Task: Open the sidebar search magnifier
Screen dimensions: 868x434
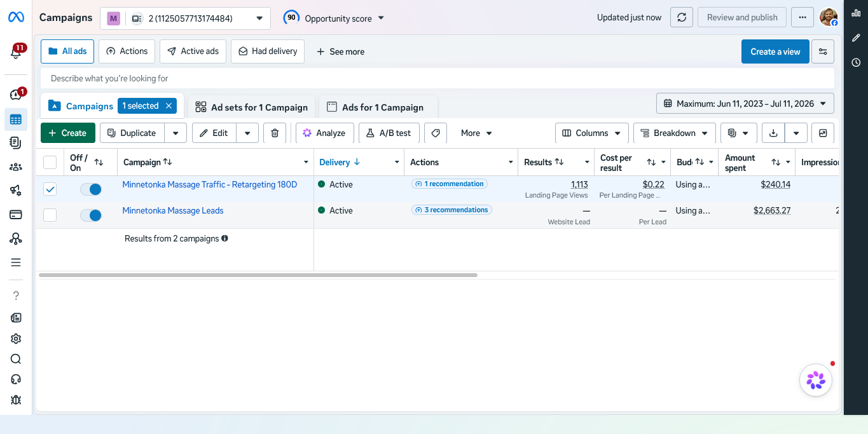Action: click(x=16, y=359)
